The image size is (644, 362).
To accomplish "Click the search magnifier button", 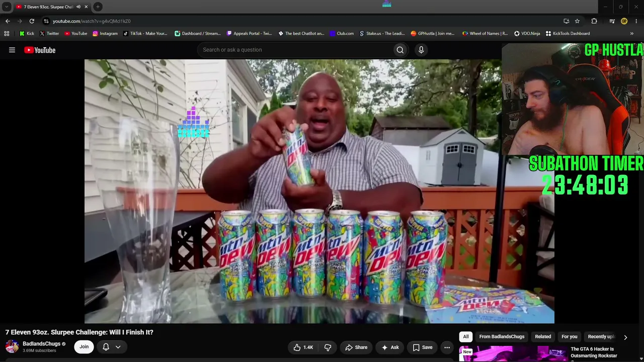I will click(400, 50).
